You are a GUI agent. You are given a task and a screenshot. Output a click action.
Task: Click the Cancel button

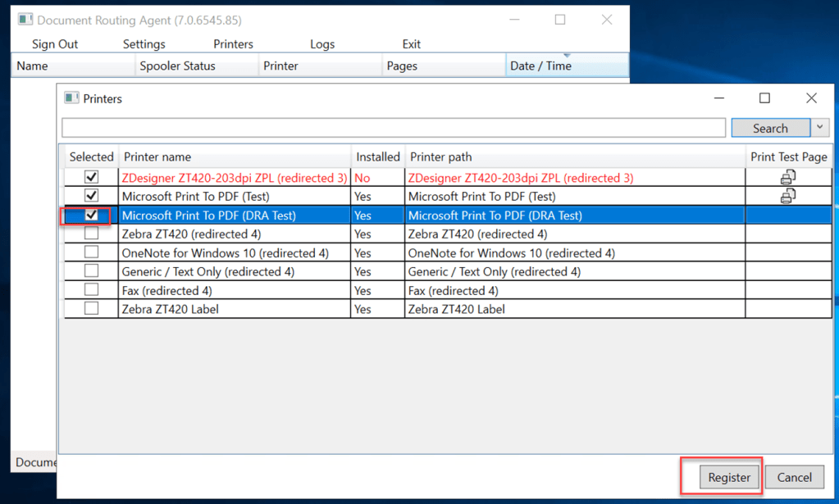click(794, 477)
